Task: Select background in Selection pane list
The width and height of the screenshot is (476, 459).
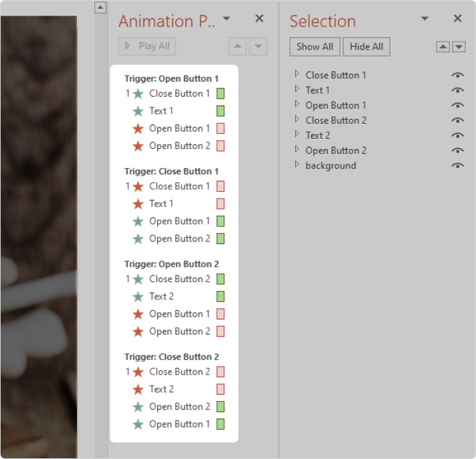Action: (330, 166)
